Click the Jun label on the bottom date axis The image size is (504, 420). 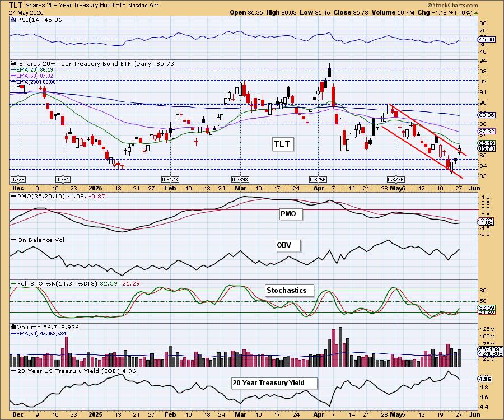pos(475,414)
